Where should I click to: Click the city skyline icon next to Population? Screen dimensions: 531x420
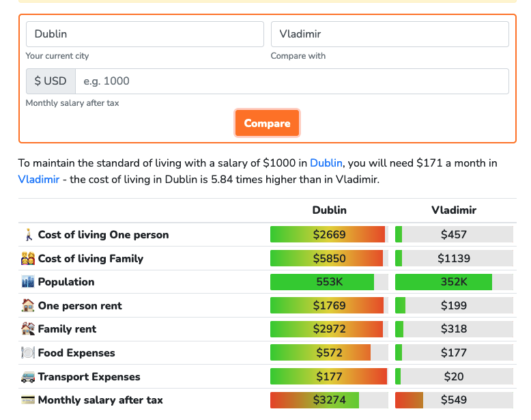pyautogui.click(x=28, y=282)
